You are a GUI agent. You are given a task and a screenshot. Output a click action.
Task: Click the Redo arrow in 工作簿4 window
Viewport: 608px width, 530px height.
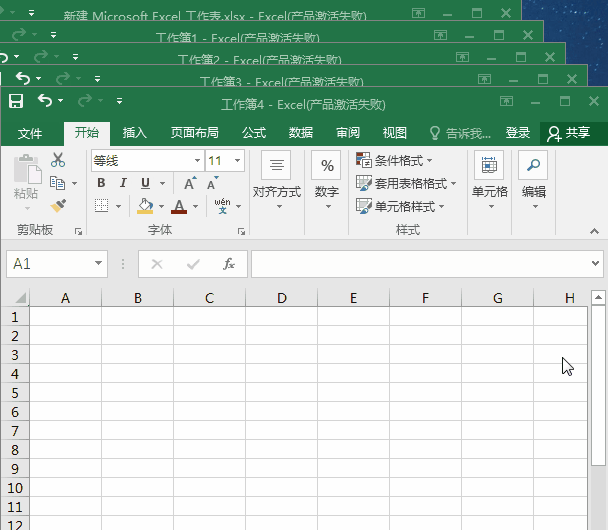pos(85,100)
